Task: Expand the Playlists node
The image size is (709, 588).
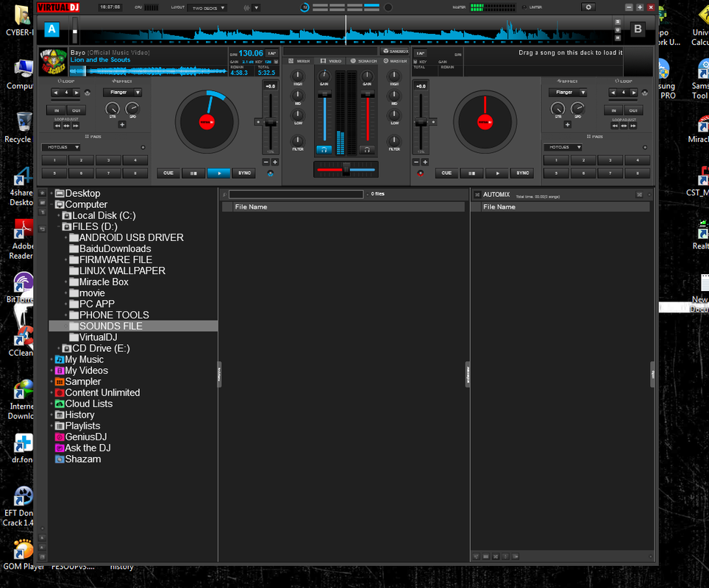Action: point(51,426)
